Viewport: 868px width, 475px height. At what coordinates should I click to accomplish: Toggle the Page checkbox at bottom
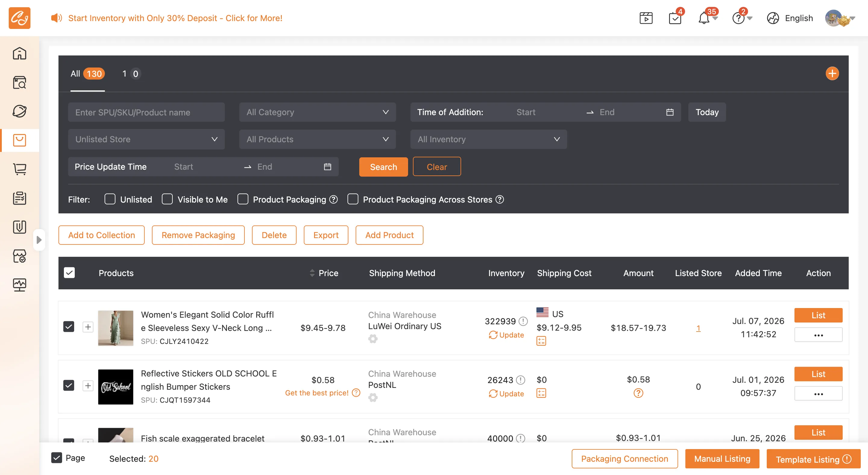[57, 458]
